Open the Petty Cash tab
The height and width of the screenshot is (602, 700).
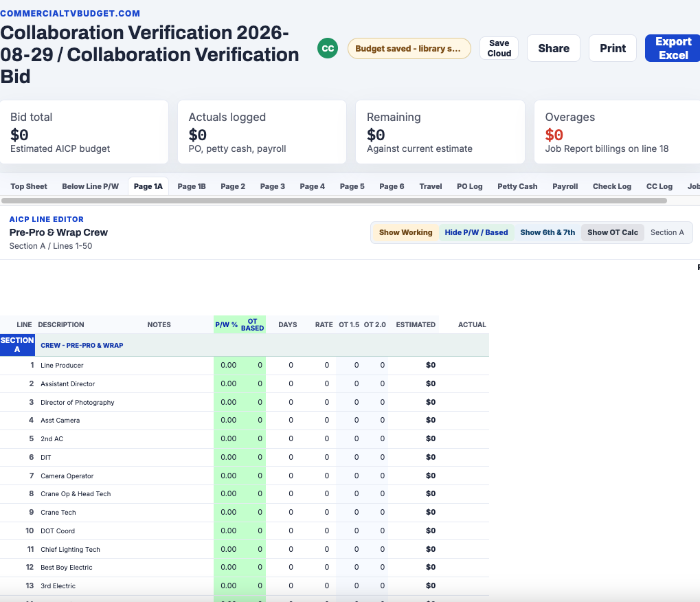pos(517,186)
